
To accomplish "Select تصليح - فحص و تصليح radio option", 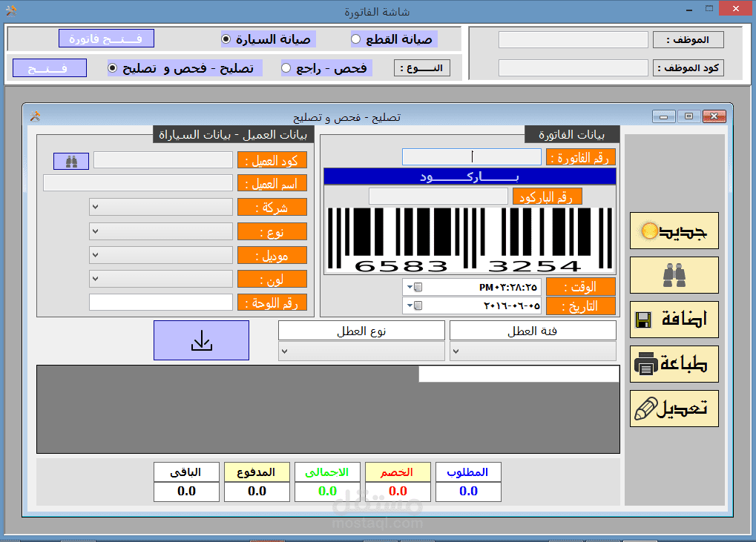I will [x=112, y=68].
